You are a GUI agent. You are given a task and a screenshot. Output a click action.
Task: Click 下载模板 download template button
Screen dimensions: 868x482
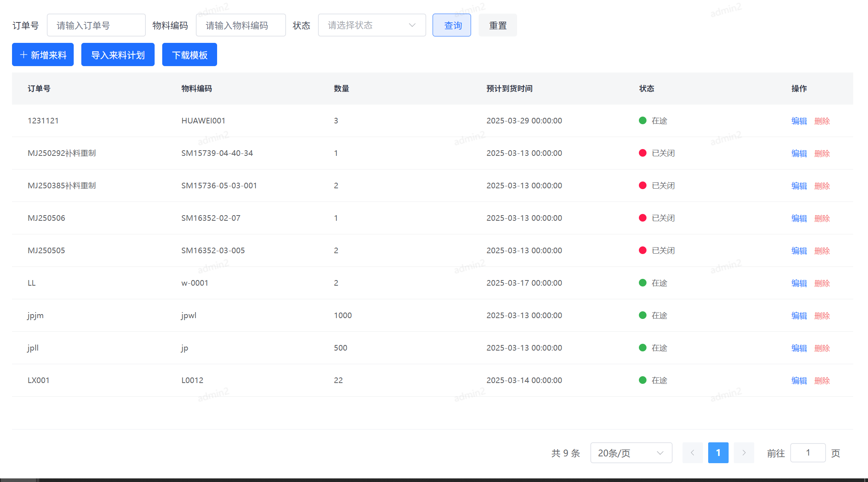click(x=189, y=55)
